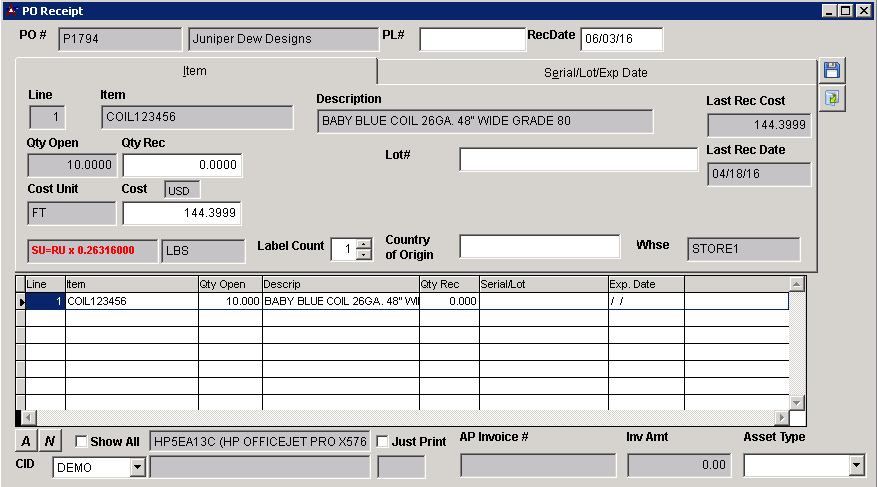
Task: Click into the Lot# field
Action: [x=578, y=160]
